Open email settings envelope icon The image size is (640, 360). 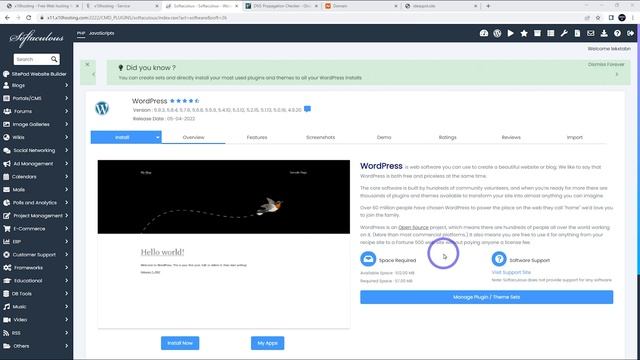[591, 33]
